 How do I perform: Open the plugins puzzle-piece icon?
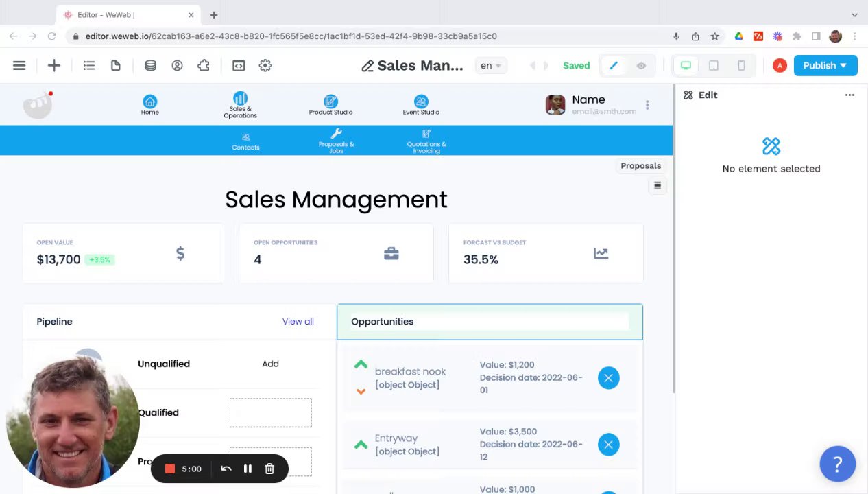pos(204,66)
